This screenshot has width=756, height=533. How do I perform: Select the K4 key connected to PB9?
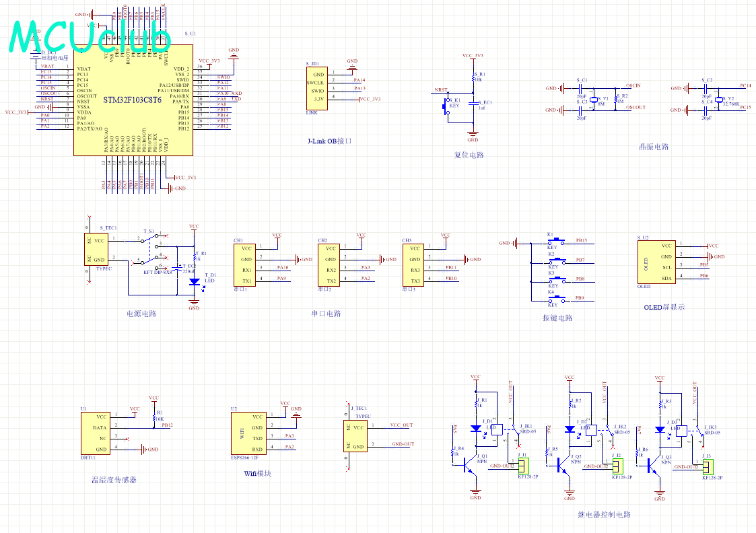pyautogui.click(x=556, y=298)
